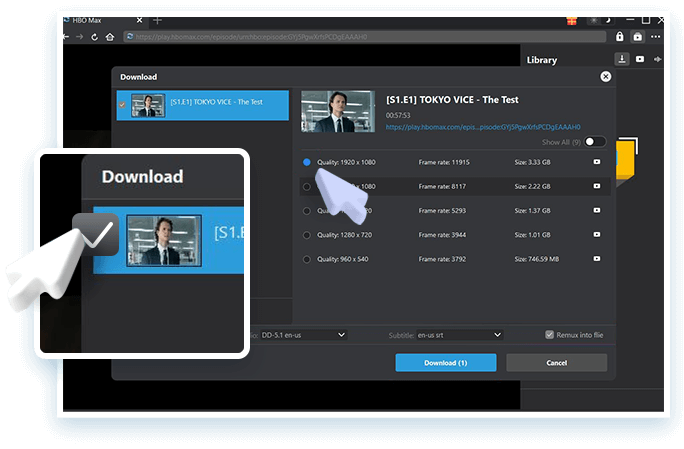The width and height of the screenshot is (684, 449).
Task: Open the Subtitle en-us srt dropdown
Action: point(459,335)
